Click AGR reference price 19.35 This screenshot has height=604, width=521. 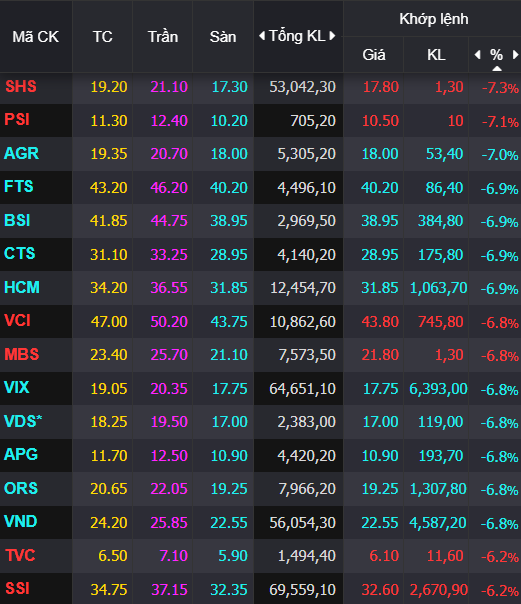(109, 154)
